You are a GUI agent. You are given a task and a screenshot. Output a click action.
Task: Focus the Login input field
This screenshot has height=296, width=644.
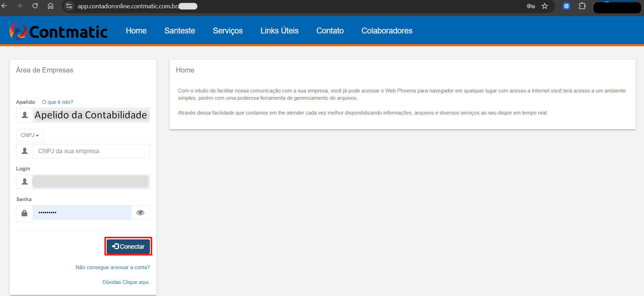(x=91, y=181)
